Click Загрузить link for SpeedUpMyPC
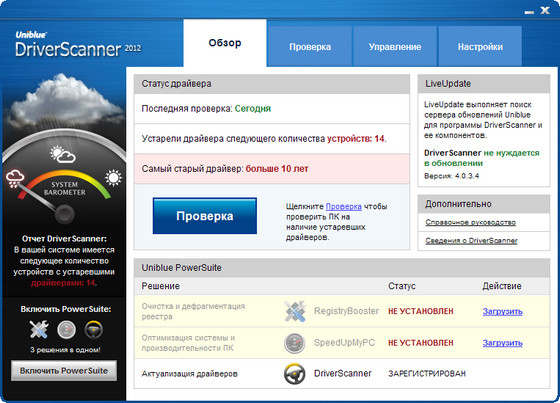 (x=502, y=343)
